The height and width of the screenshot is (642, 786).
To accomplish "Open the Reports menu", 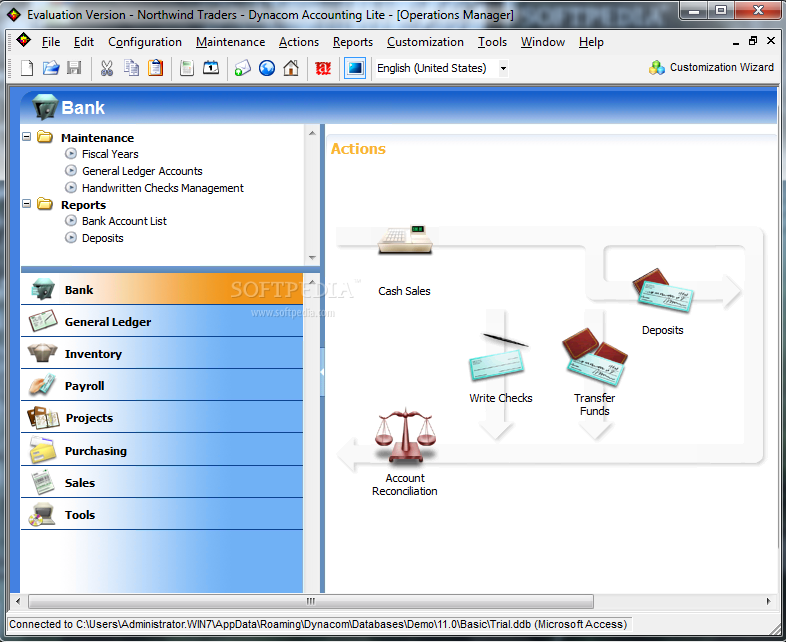I will click(353, 42).
